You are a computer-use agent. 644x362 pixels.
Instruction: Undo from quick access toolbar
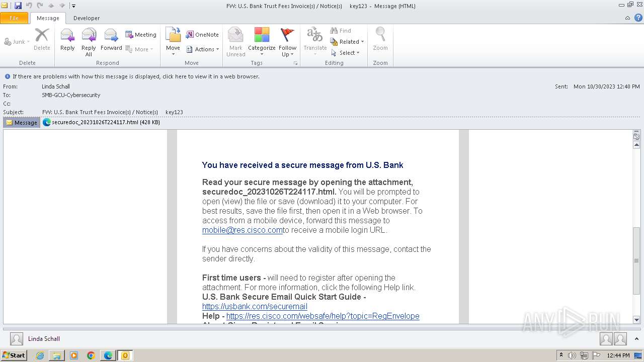pyautogui.click(x=29, y=6)
